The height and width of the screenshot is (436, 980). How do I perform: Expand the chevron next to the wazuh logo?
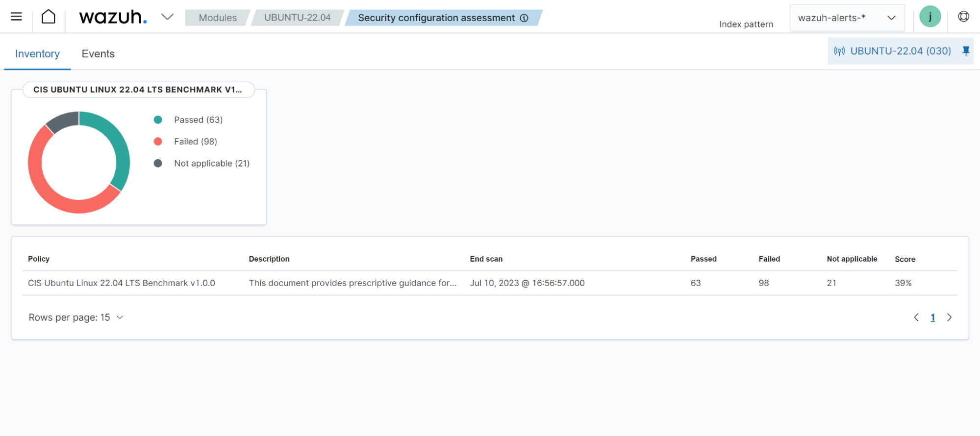pyautogui.click(x=167, y=17)
